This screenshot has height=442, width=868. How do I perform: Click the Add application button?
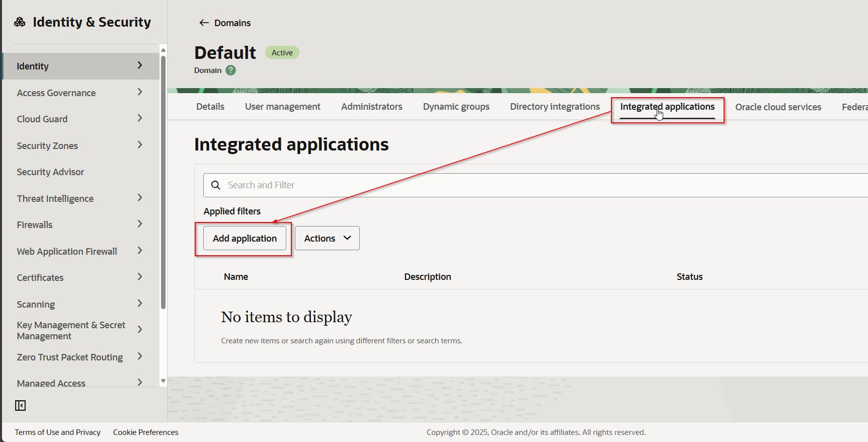245,238
